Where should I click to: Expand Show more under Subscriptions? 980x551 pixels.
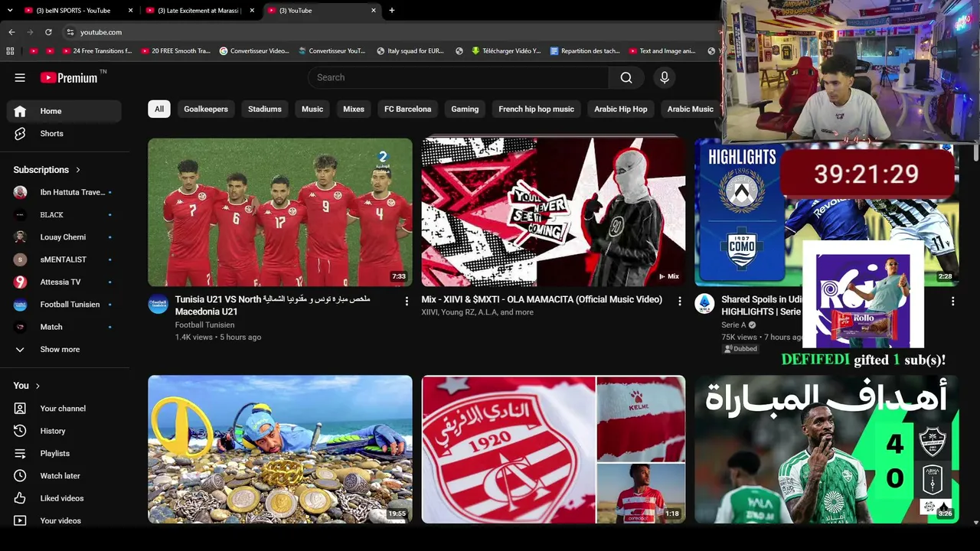(x=64, y=349)
